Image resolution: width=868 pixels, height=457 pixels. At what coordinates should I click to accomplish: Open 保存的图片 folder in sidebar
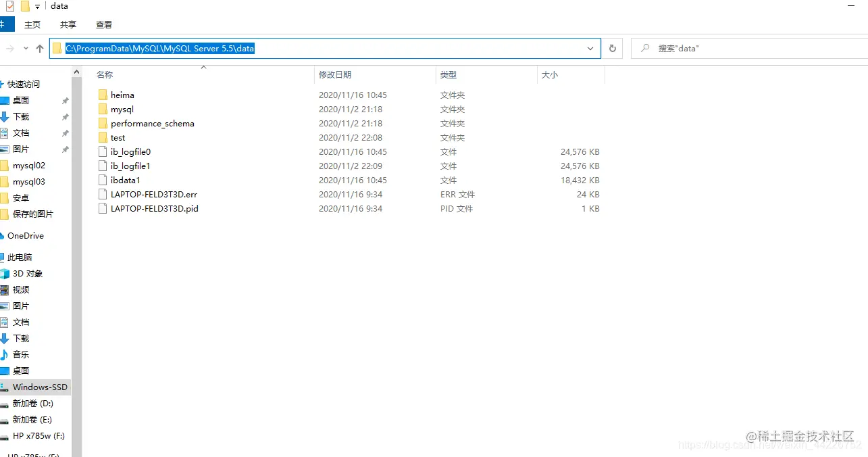[32, 214]
